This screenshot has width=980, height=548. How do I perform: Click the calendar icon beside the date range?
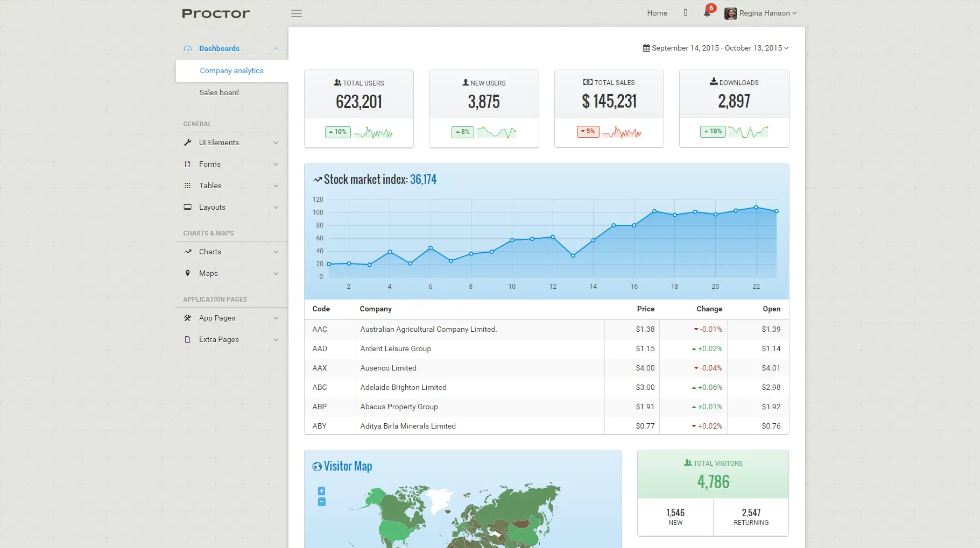point(646,48)
